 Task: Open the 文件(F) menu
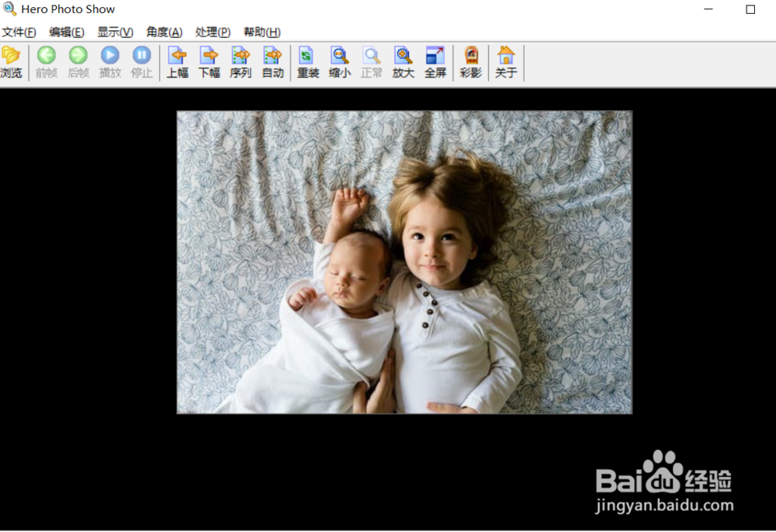19,32
